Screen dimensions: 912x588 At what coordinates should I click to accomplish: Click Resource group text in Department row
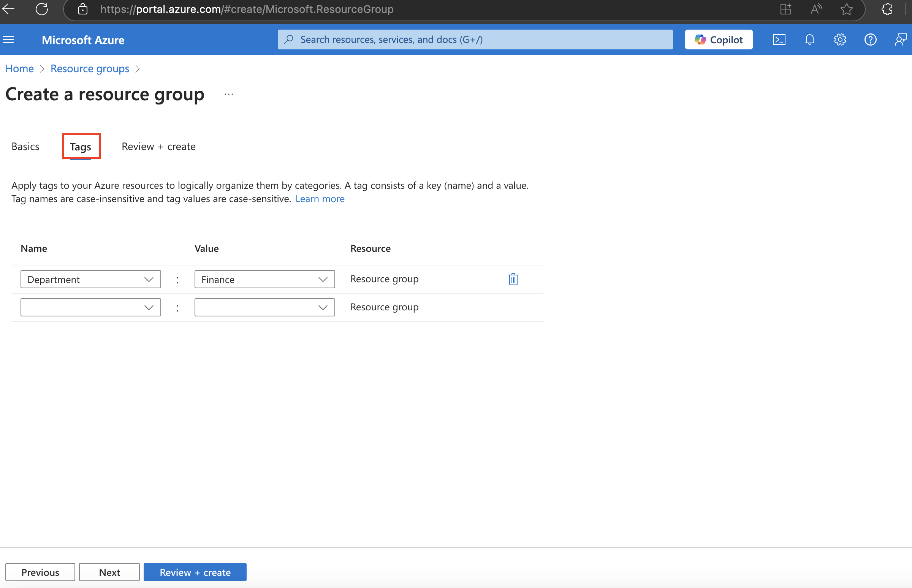pos(384,279)
